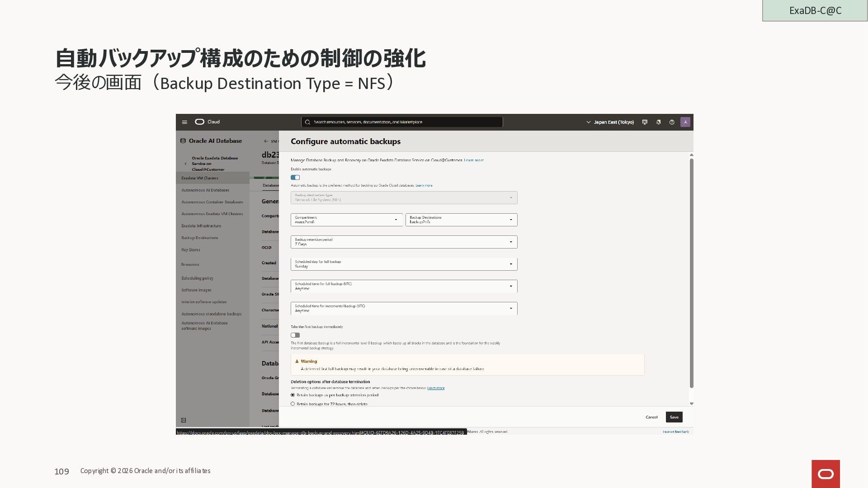The height and width of the screenshot is (488, 868).
Task: Open the Cloud Shell developer tools icon
Action: (x=645, y=122)
